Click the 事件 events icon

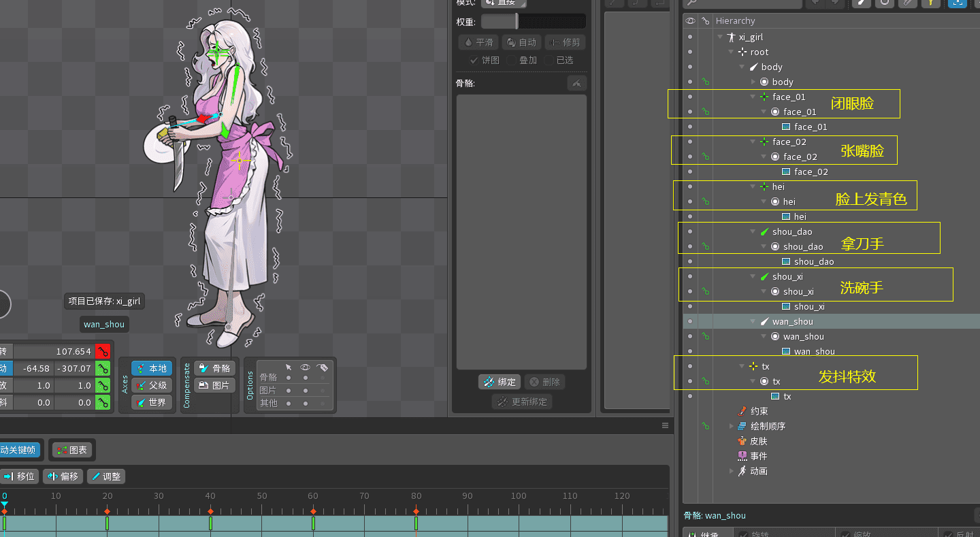pos(742,456)
